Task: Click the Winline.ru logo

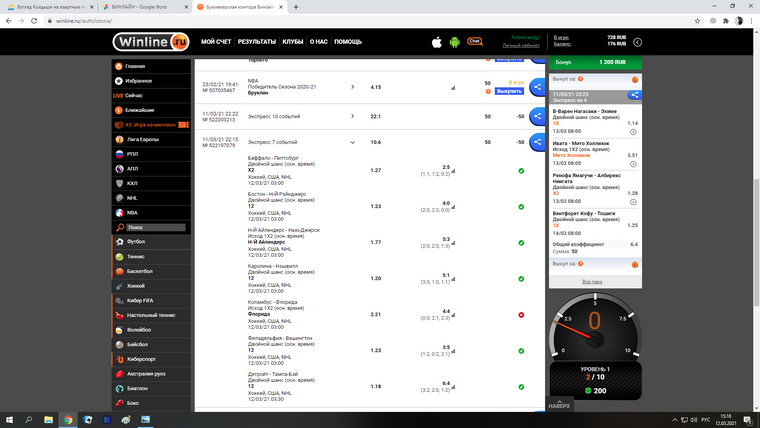Action: 151,42
